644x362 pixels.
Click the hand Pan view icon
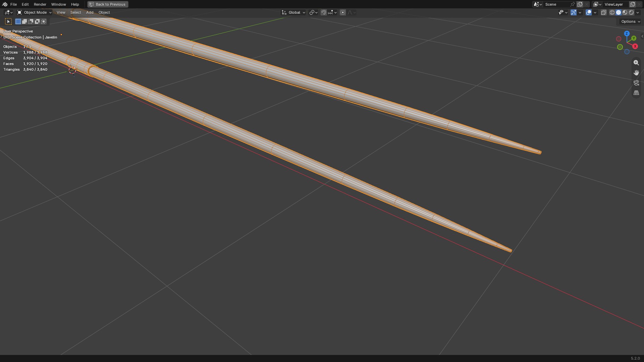636,73
